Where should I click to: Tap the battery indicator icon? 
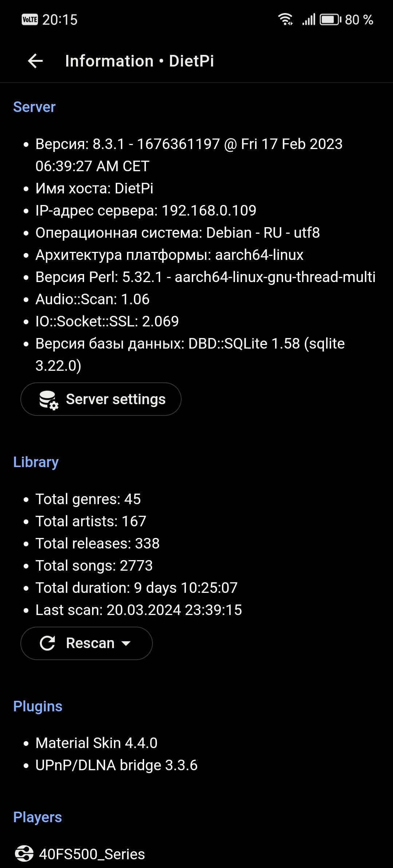(x=330, y=19)
